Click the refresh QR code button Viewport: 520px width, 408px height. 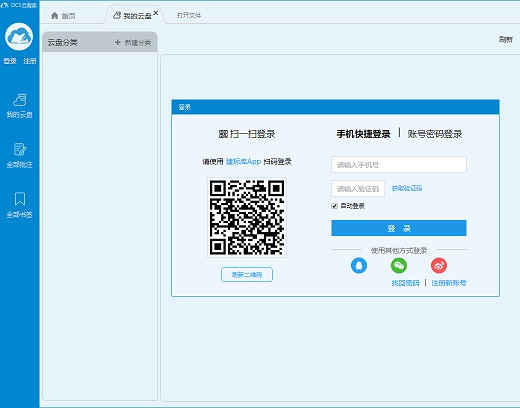click(x=247, y=275)
